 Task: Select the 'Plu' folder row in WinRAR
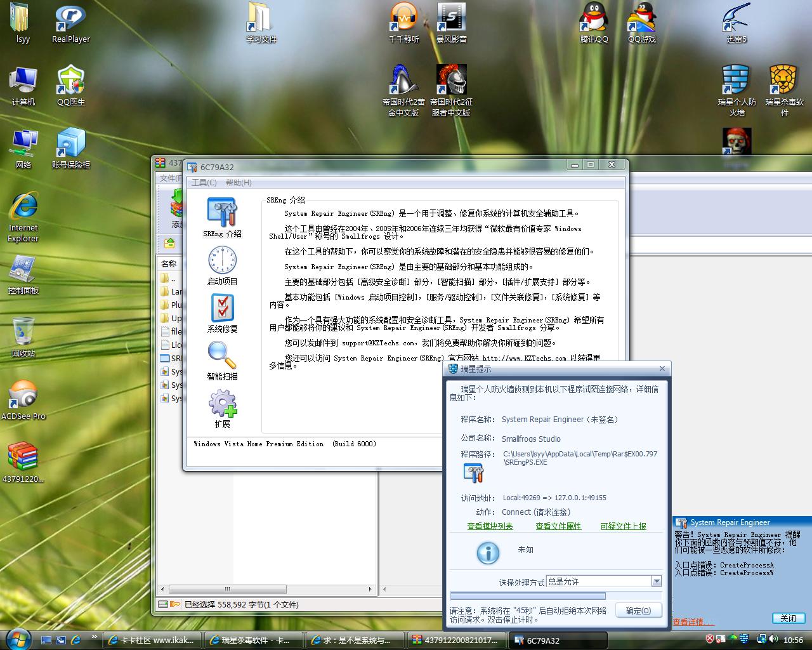tap(171, 305)
